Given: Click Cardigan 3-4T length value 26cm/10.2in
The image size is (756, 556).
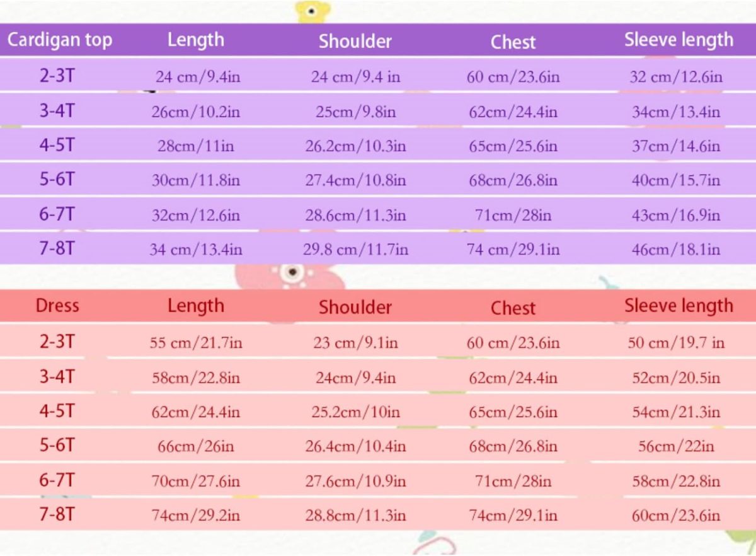Looking at the screenshot, I should 195,112.
